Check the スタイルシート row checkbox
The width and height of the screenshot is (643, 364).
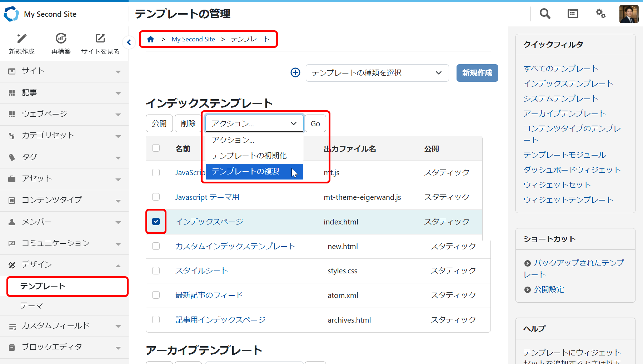[x=156, y=271]
